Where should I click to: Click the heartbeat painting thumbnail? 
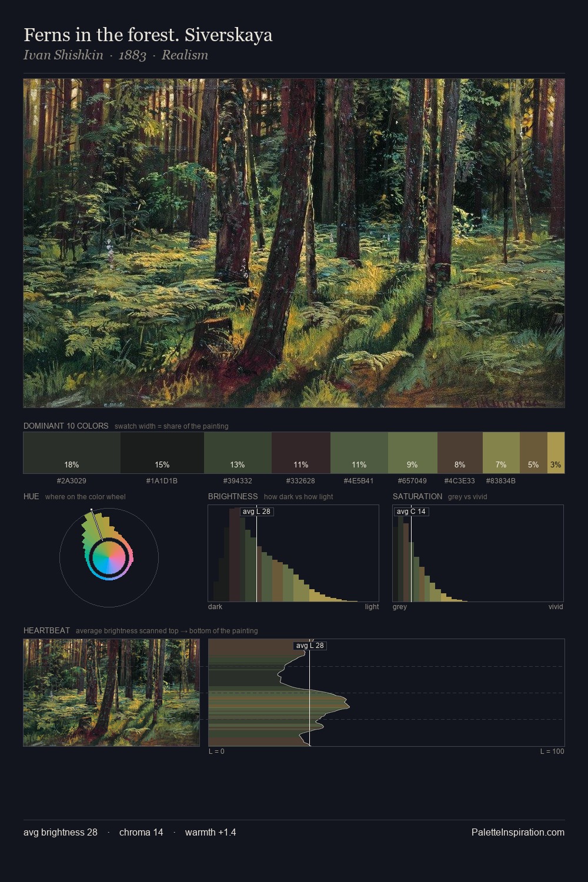112,693
